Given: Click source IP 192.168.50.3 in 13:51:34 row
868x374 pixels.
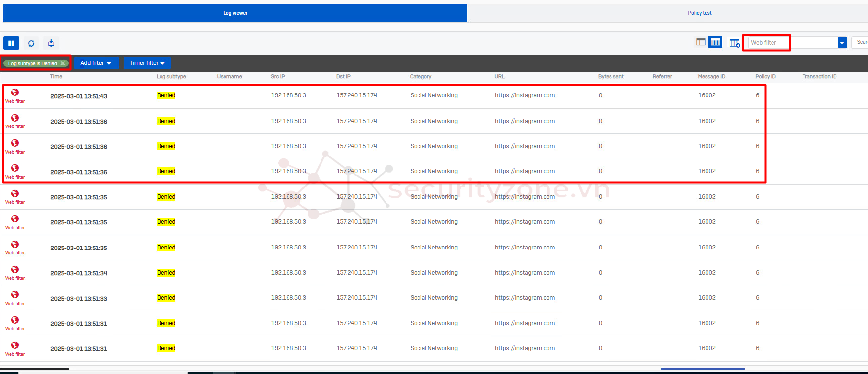Looking at the screenshot, I should 289,273.
